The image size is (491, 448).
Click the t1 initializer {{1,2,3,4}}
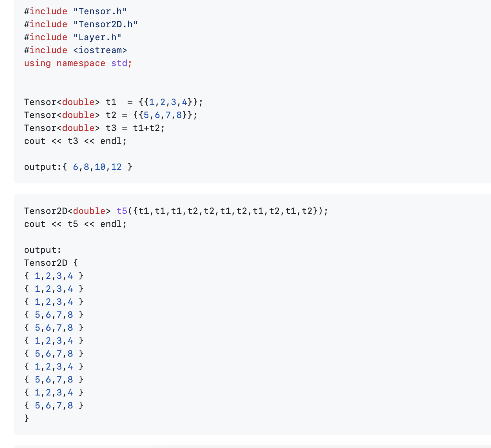click(x=171, y=102)
